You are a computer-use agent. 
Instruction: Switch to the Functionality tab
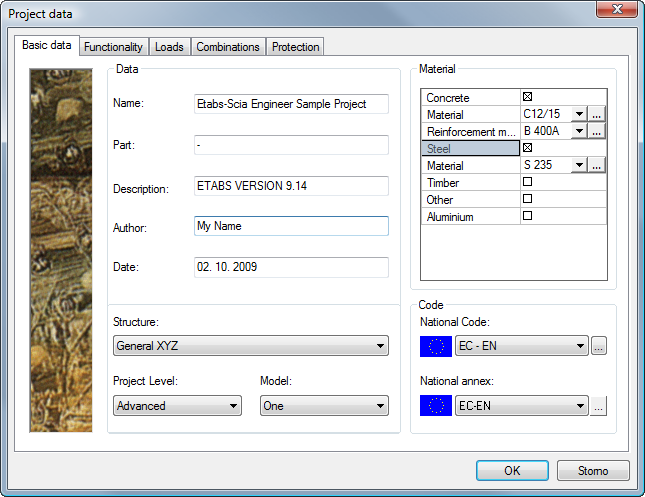114,47
